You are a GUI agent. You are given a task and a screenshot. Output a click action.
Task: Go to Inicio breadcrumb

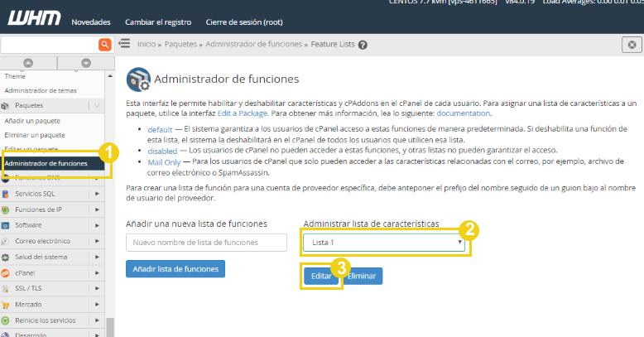(147, 44)
